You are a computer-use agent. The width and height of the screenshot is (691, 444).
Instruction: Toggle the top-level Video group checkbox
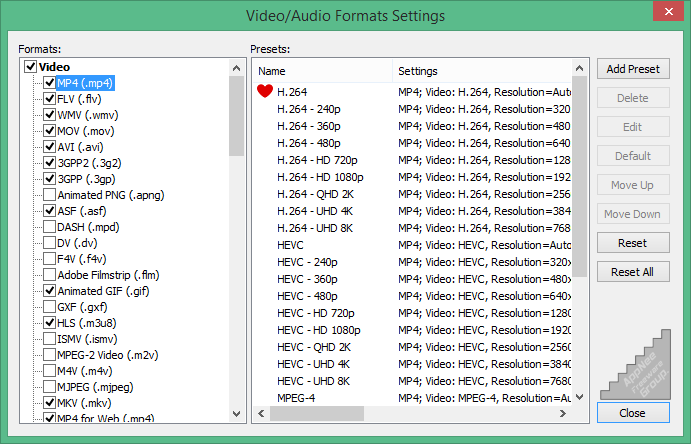30,67
